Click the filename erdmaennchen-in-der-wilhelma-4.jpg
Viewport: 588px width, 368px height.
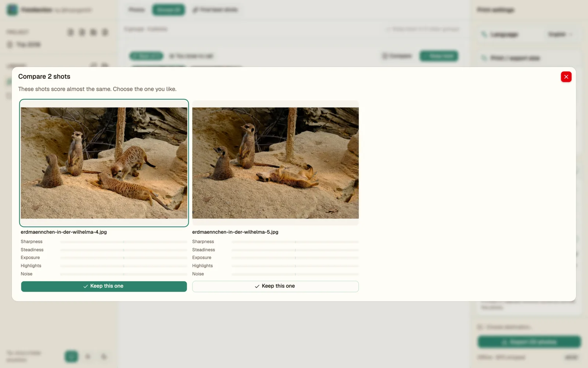coord(64,232)
